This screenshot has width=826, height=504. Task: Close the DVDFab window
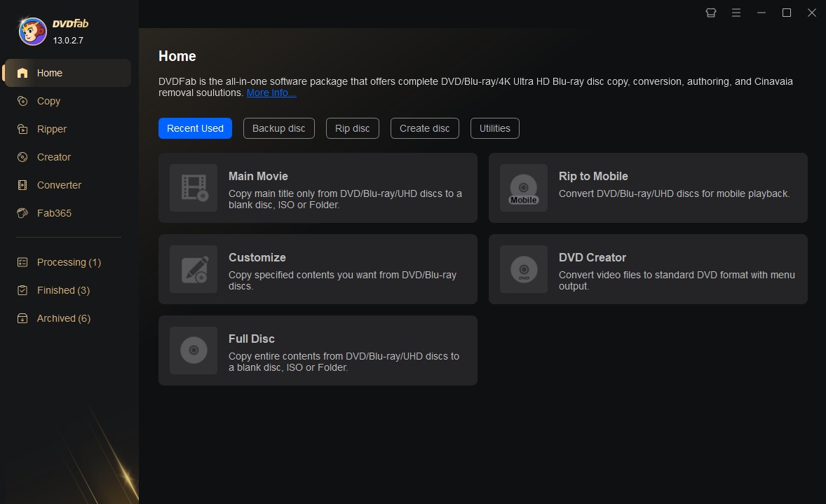click(812, 13)
